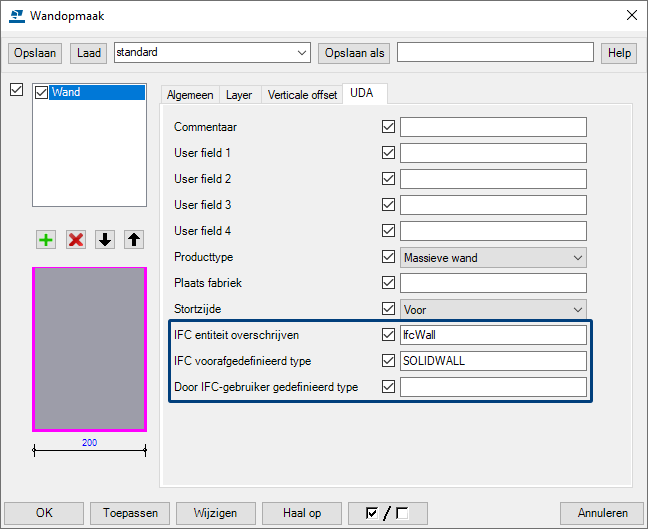The width and height of the screenshot is (648, 529).
Task: Open the Producttype dropdown showing Massieve wand
Action: pos(492,257)
